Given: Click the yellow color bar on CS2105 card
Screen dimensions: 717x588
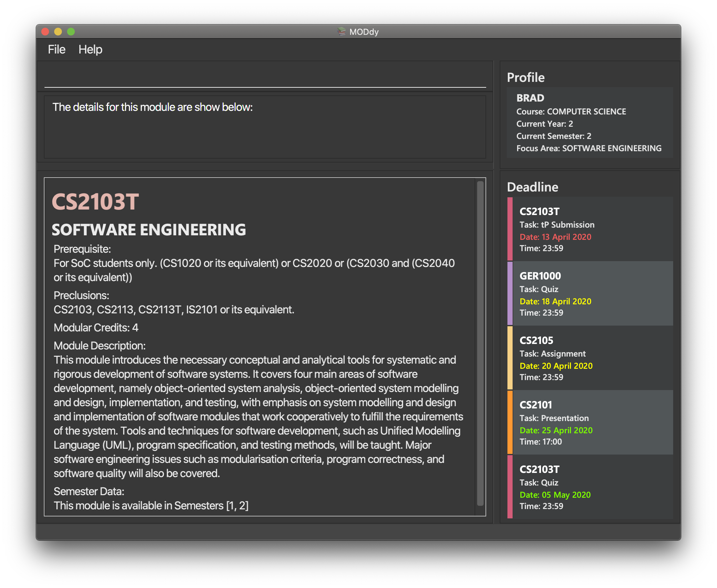Looking at the screenshot, I should coord(510,358).
